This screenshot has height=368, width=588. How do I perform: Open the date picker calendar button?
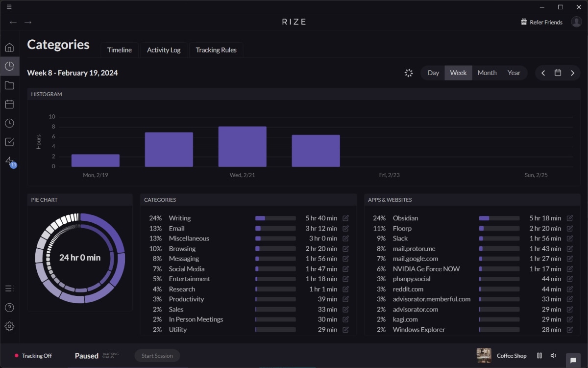pos(558,73)
